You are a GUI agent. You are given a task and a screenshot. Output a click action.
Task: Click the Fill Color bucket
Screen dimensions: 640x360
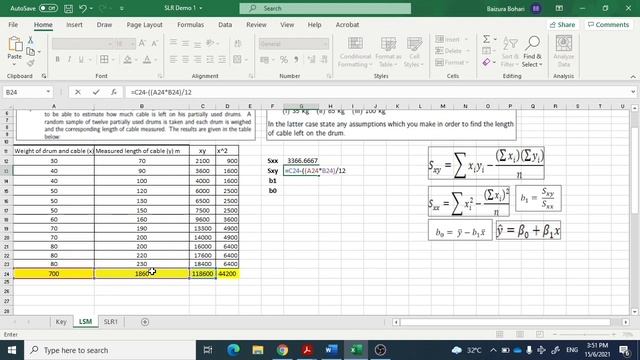[128, 60]
